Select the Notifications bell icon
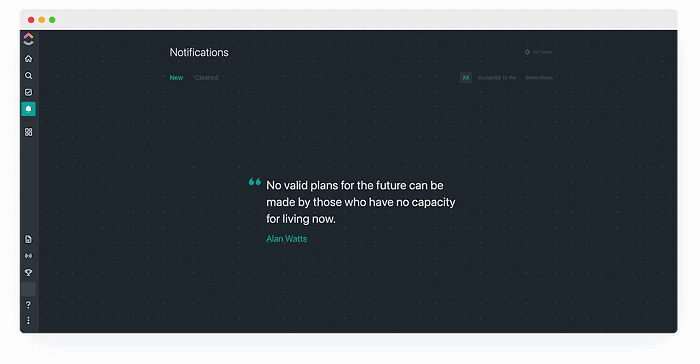This screenshot has width=700, height=364. pyautogui.click(x=28, y=109)
